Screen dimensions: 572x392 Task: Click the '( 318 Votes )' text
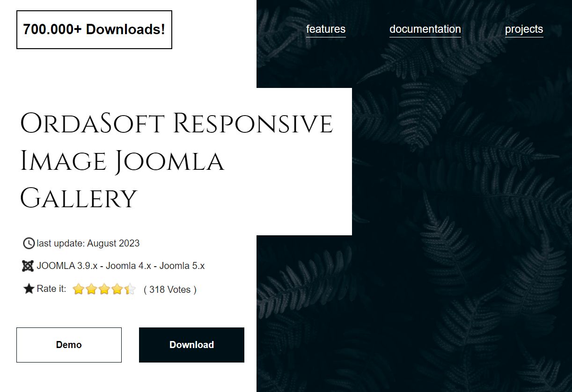pos(170,290)
